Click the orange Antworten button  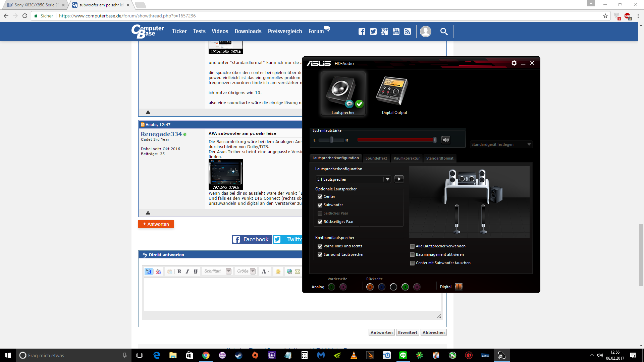tap(156, 224)
